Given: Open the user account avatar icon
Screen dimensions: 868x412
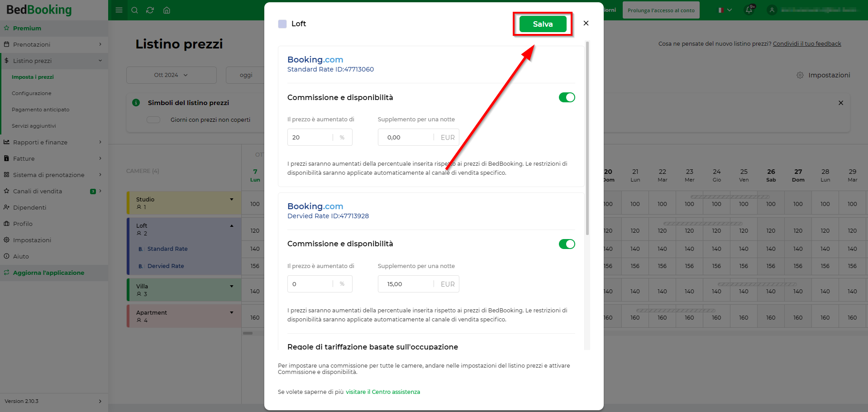Looking at the screenshot, I should point(772,10).
